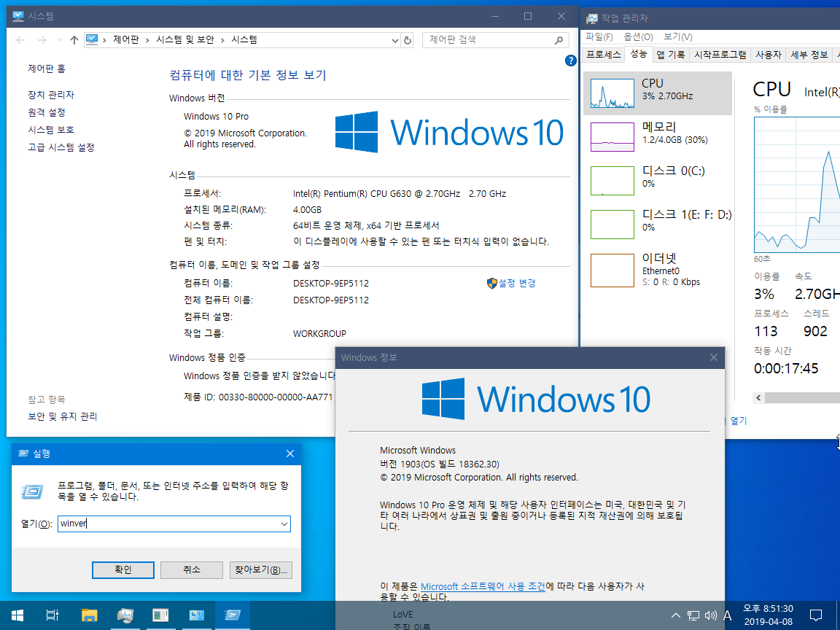The width and height of the screenshot is (840, 630).
Task: Open Task Manager 파일(F) menu
Action: coord(599,36)
